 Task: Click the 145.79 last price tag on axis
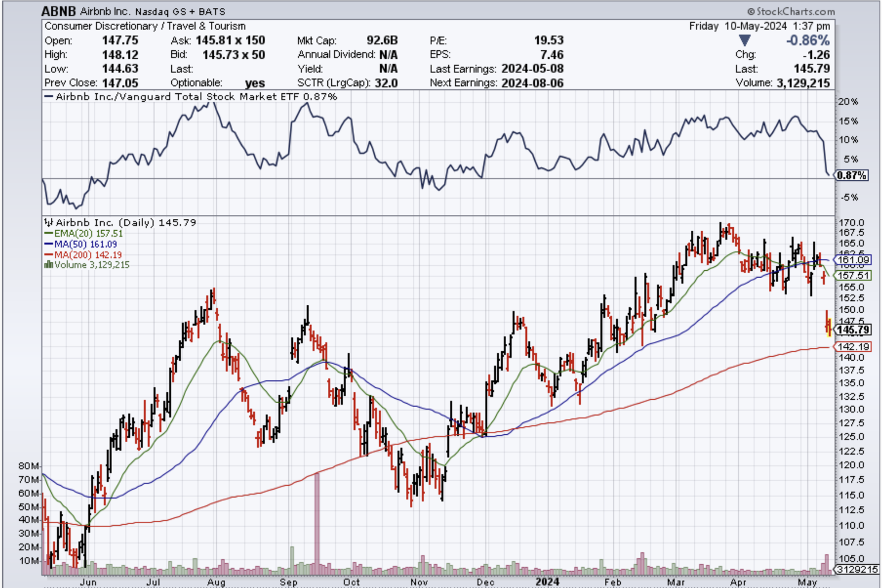(x=853, y=330)
